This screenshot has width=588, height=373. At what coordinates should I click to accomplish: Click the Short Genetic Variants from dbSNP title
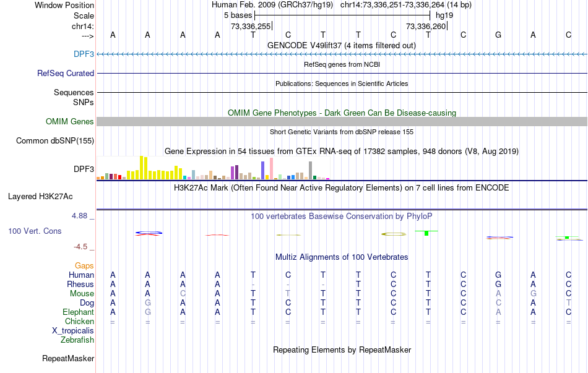pos(342,132)
